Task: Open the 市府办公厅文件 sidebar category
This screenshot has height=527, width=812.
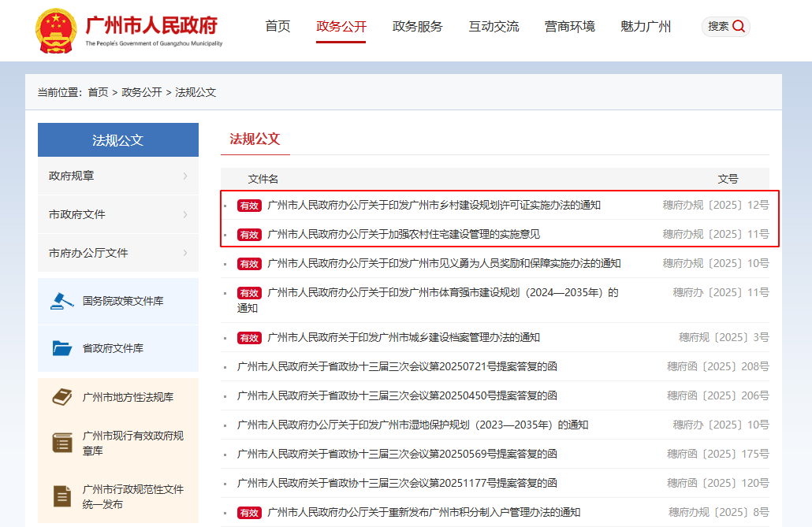Action: (x=118, y=253)
